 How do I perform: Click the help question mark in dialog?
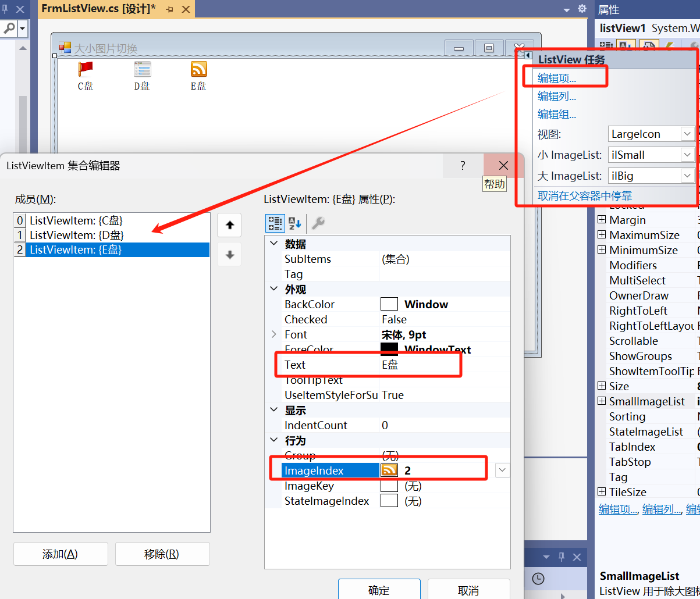[463, 166]
